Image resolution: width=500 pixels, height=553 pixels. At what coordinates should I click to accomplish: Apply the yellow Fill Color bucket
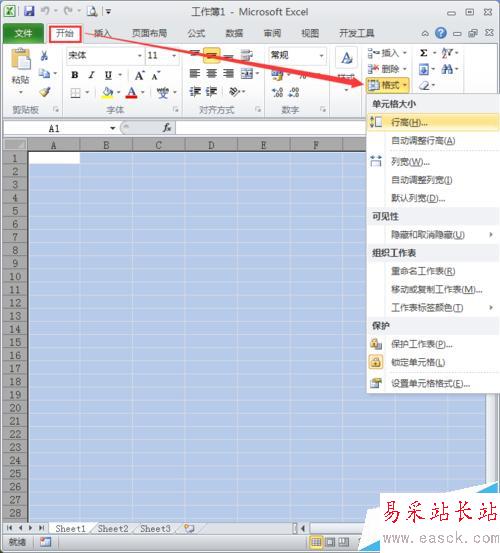[108, 93]
